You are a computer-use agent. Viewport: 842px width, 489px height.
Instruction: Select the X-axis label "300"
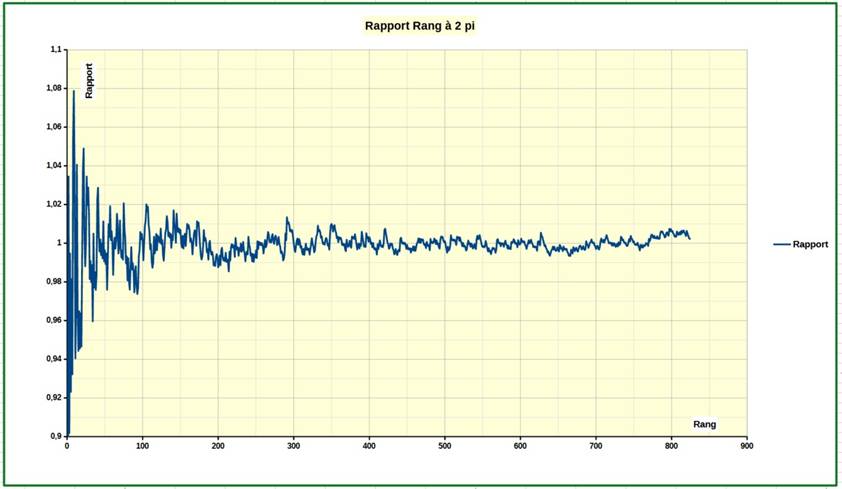[x=293, y=446]
